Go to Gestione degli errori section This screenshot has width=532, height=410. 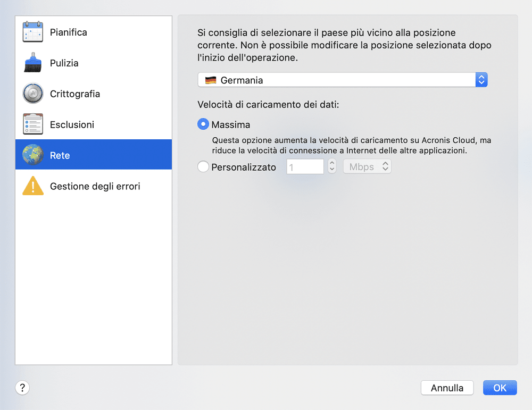tap(95, 186)
